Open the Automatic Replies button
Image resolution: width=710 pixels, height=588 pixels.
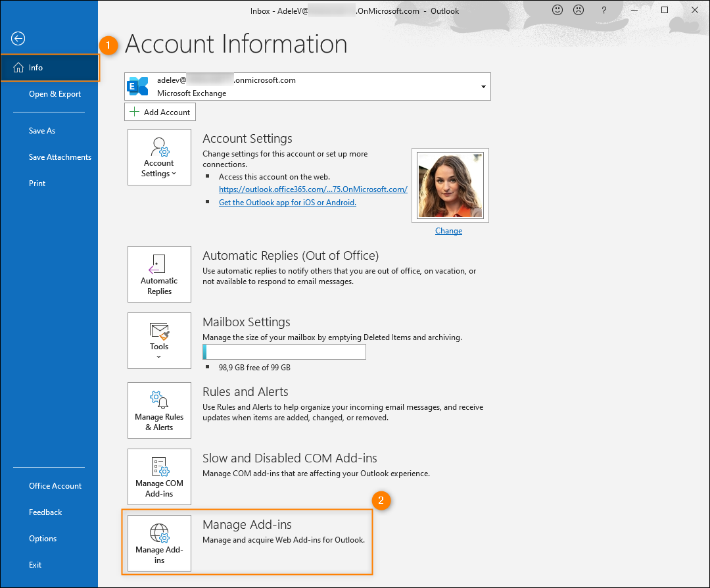pyautogui.click(x=159, y=274)
